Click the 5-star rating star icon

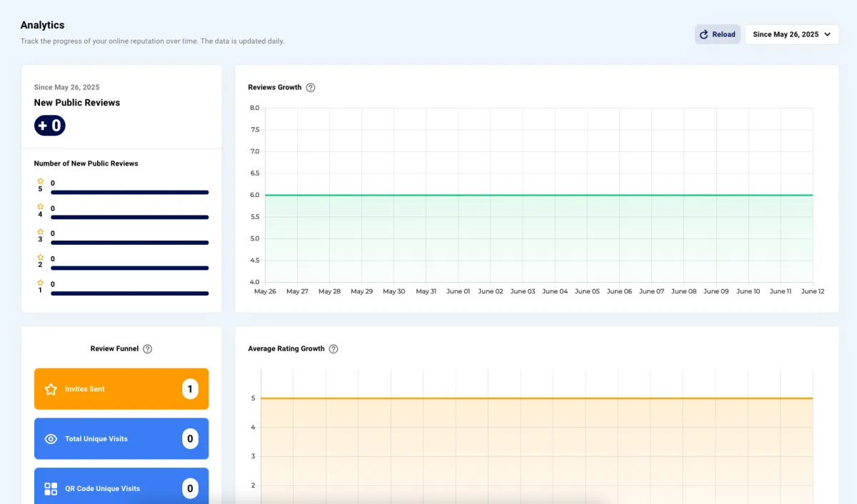tap(40, 181)
